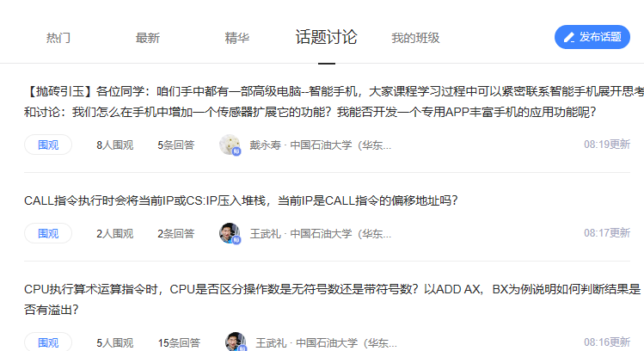Click the badge on 戴永寿's avatar
644x351 pixels.
(x=236, y=151)
